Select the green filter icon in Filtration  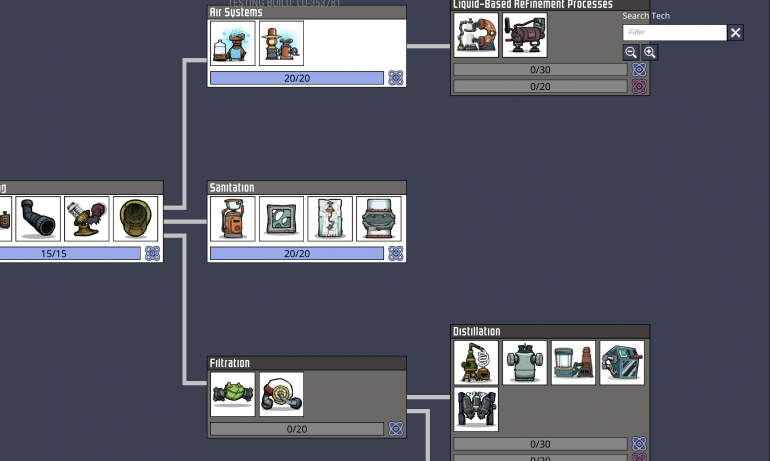point(233,394)
